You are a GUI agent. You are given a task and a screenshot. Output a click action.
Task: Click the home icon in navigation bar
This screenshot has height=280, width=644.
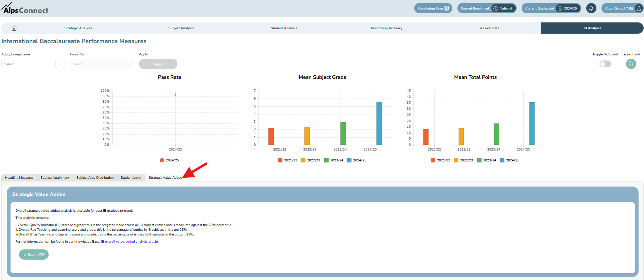click(x=14, y=28)
